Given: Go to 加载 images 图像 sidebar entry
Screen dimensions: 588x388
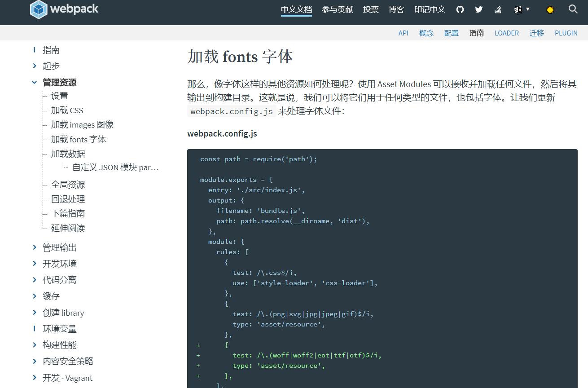Looking at the screenshot, I should coord(82,124).
